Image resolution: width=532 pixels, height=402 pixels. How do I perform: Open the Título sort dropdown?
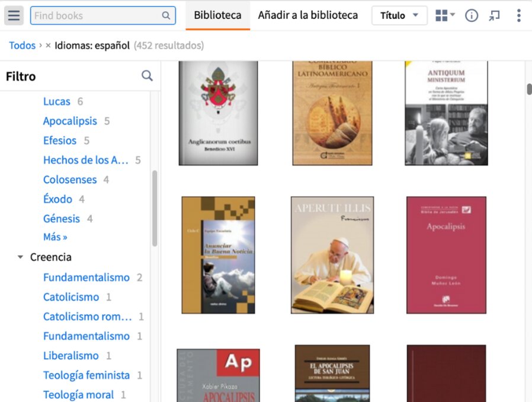[399, 15]
